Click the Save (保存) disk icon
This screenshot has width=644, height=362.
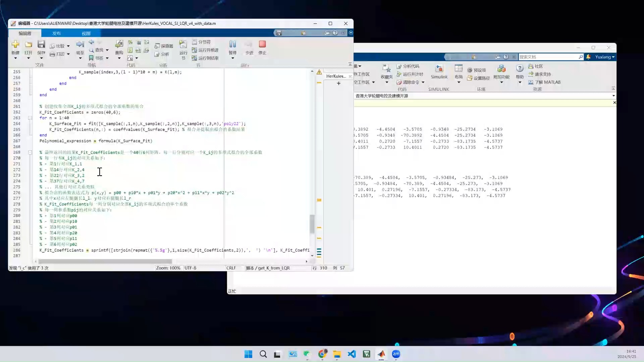point(41,44)
